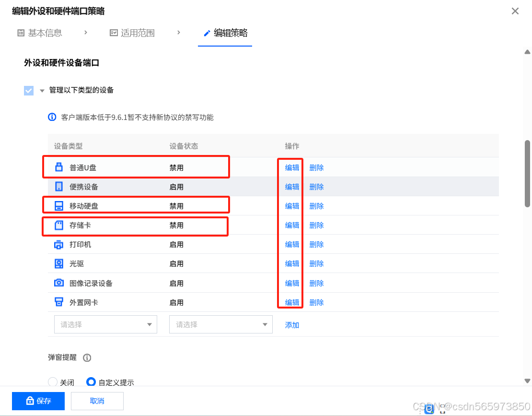This screenshot has width=532, height=416.
Task: Click the 普通U盘 device icon
Action: pyautogui.click(x=58, y=167)
